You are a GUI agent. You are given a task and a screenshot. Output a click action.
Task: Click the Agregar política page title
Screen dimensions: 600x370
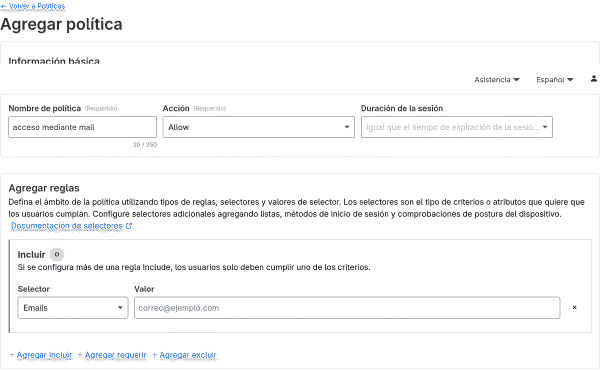pos(61,24)
